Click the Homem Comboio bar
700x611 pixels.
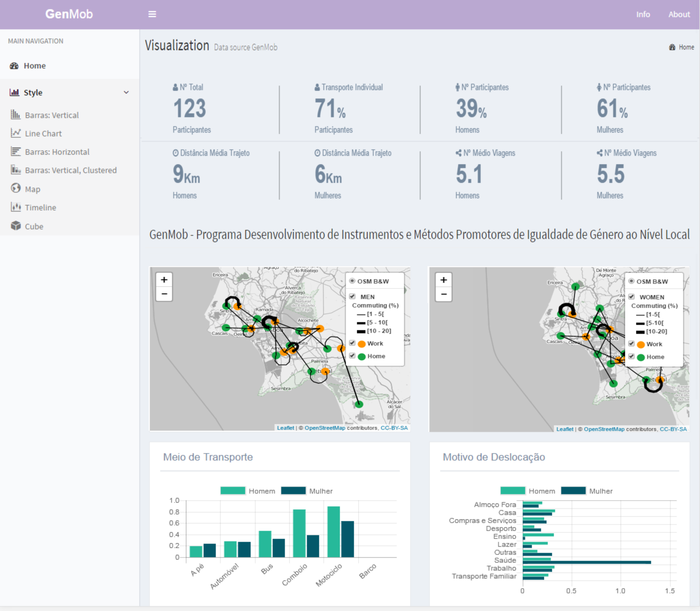[x=299, y=533]
